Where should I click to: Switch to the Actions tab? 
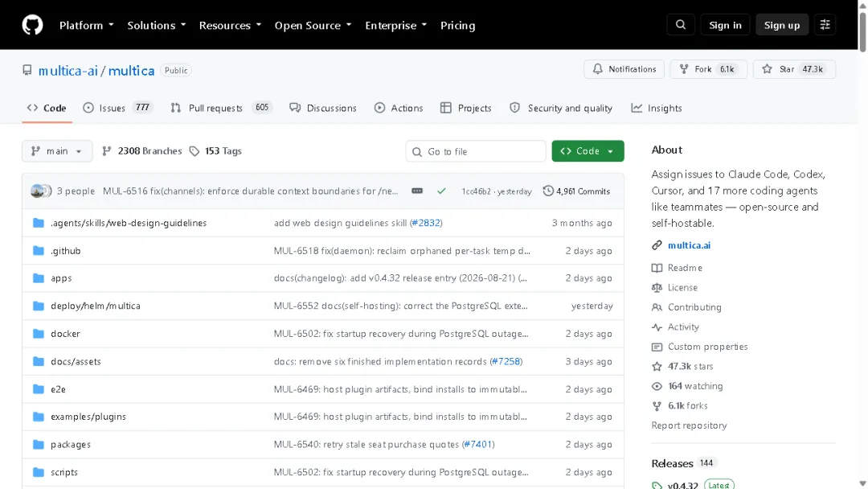[x=399, y=108]
